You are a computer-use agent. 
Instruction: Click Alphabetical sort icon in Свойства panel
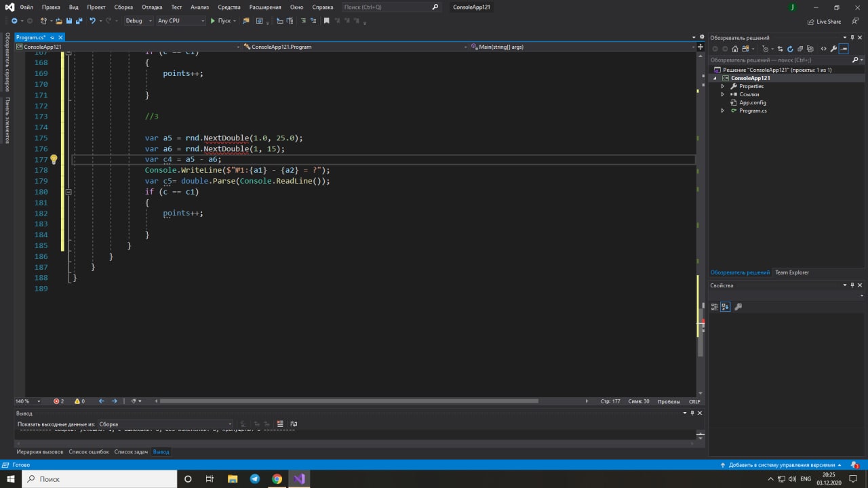[725, 306]
